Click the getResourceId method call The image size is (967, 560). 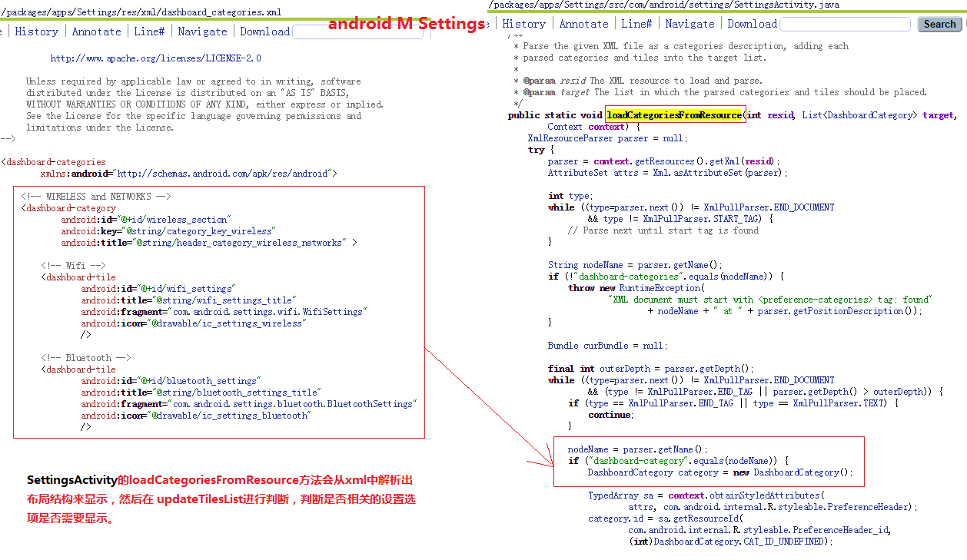point(705,519)
